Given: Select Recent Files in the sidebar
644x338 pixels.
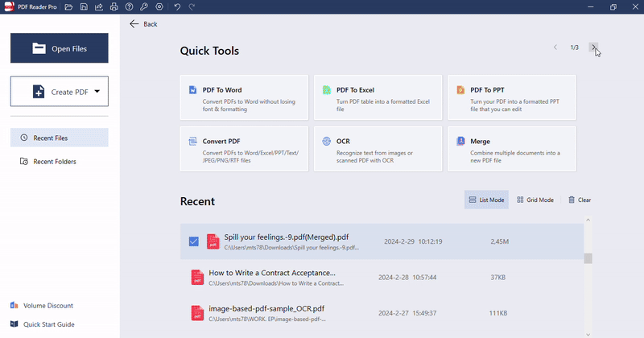Looking at the screenshot, I should coord(59,138).
